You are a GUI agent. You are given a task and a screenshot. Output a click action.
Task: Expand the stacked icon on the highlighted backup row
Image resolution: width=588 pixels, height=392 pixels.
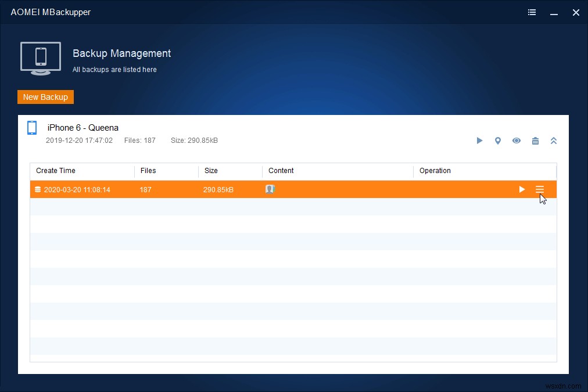click(37, 189)
